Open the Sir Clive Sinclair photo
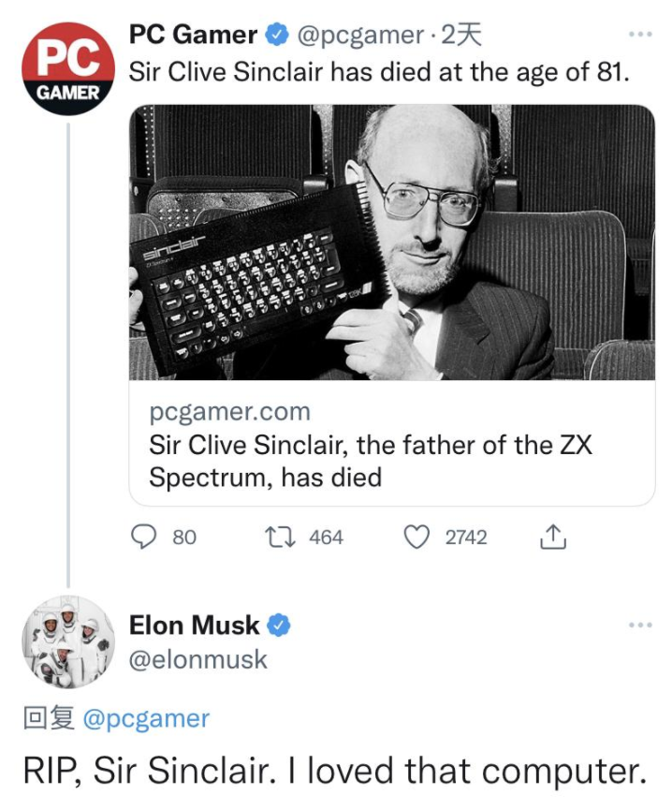 coord(392,243)
